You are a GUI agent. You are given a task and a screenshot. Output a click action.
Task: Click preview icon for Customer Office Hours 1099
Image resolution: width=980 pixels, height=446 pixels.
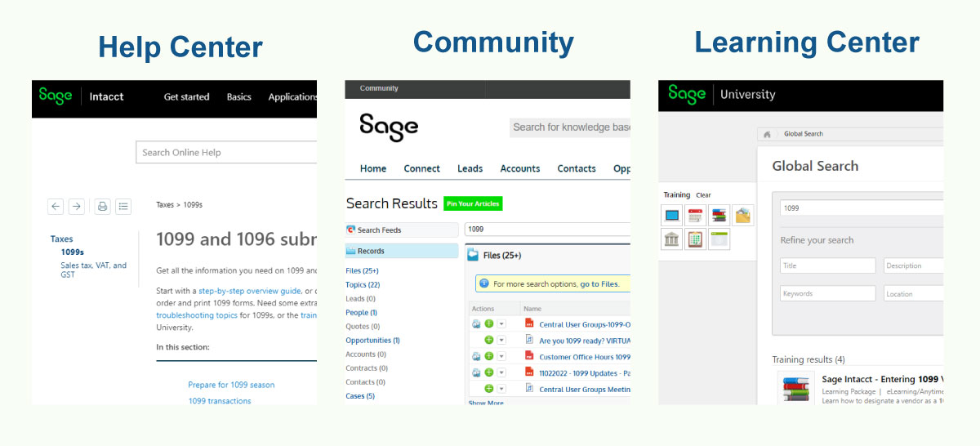(477, 356)
